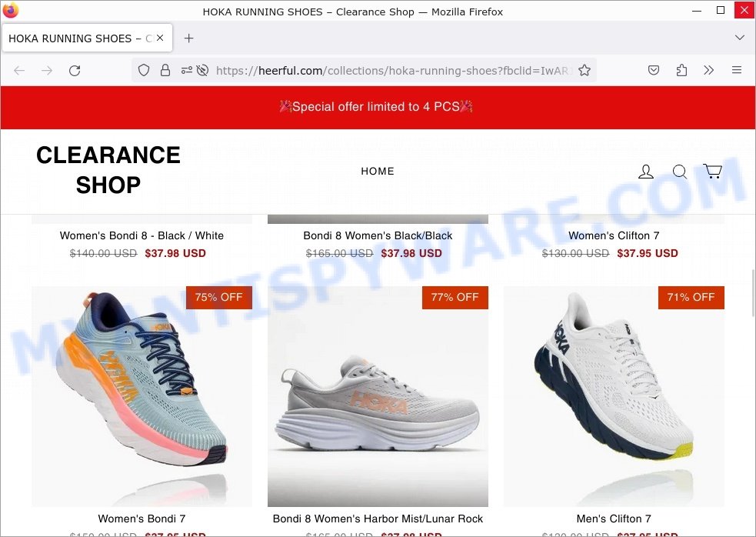
Task: Reload the page with the refresh icon
Action: tap(75, 71)
